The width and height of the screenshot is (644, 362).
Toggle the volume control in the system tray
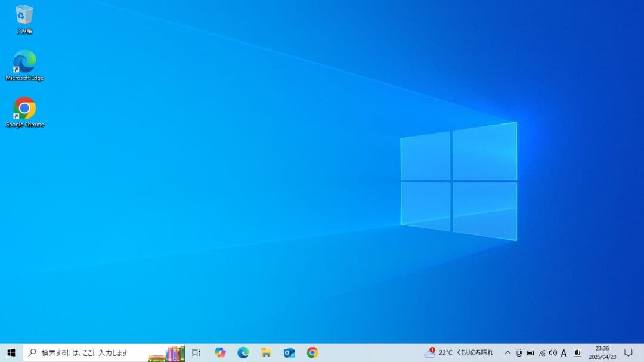point(554,352)
